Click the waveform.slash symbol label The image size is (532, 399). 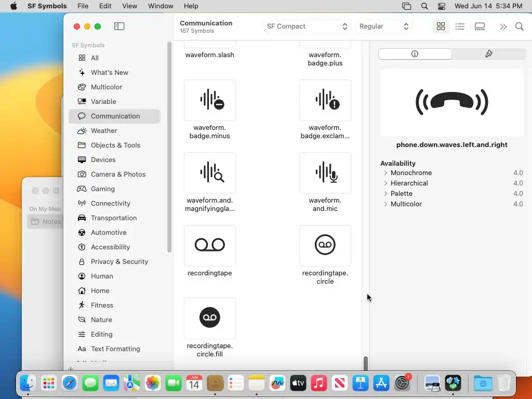click(210, 55)
